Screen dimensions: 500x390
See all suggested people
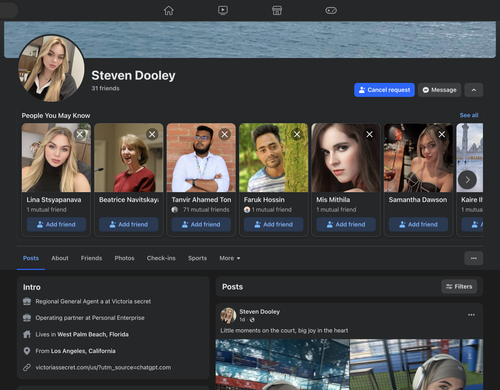click(469, 115)
